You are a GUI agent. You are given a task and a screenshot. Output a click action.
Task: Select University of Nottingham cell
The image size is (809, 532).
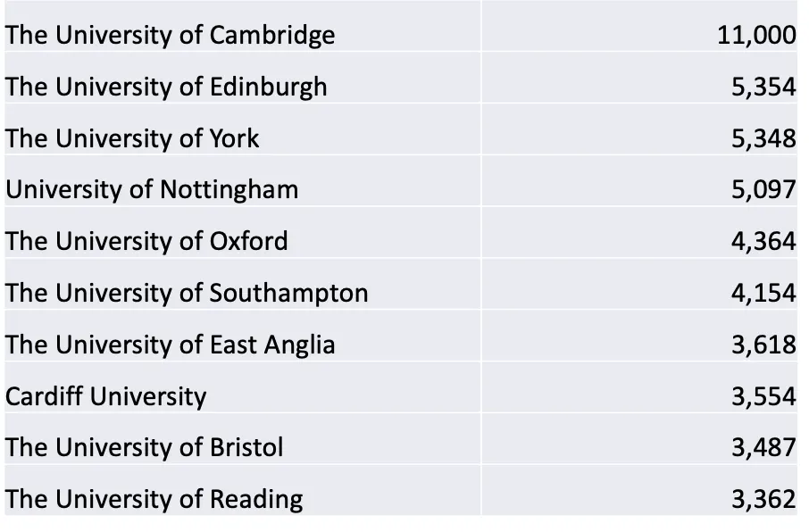[x=243, y=180]
